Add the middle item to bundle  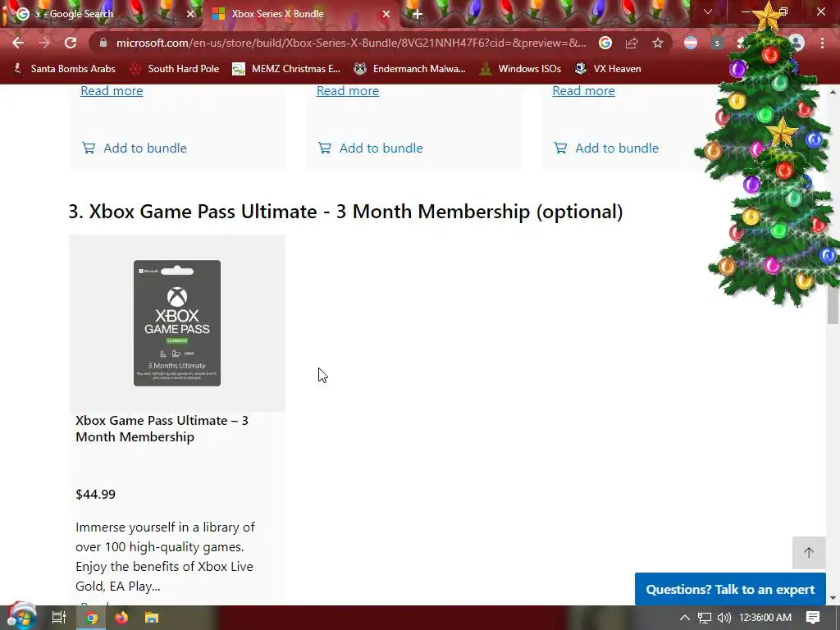click(x=370, y=148)
